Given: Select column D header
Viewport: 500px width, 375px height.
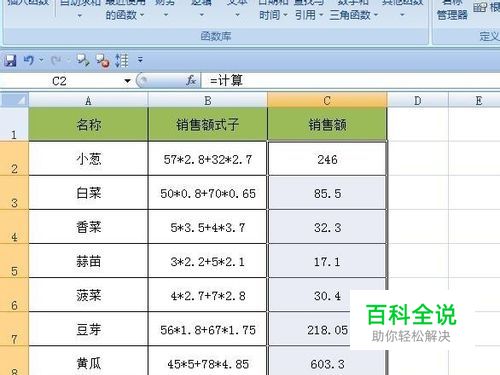Looking at the screenshot, I should point(418,100).
